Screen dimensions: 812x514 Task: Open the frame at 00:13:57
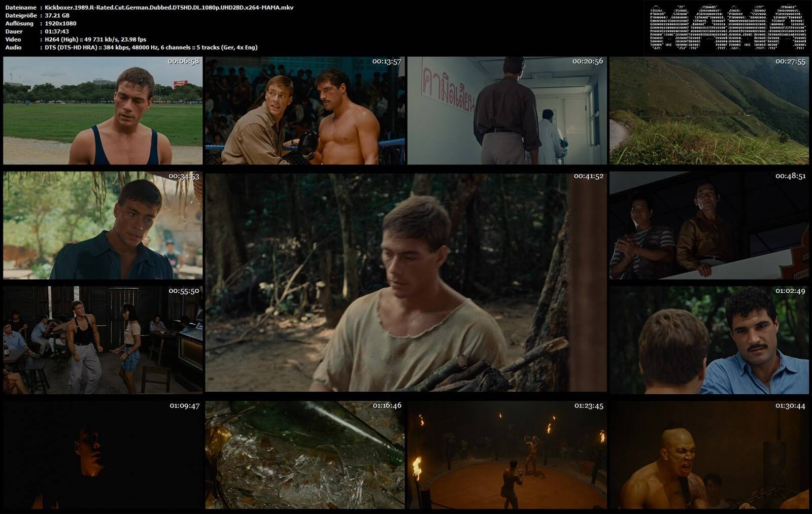305,111
